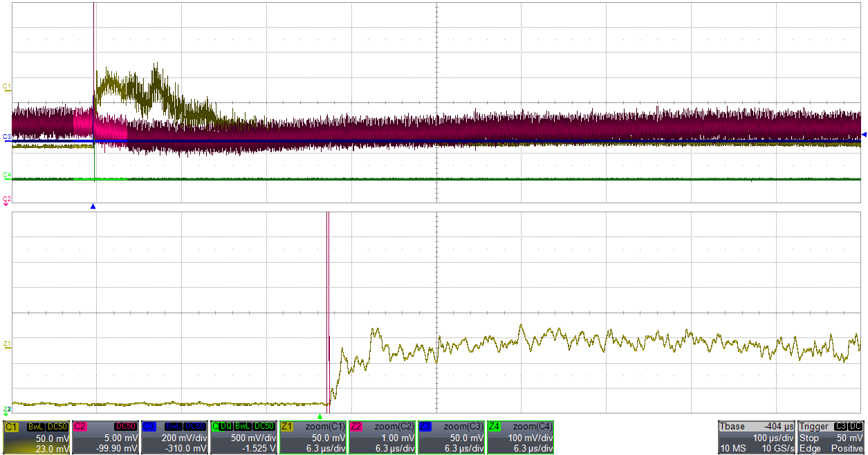Select the C4 ground level marker on grid
The height and width of the screenshot is (455, 868).
tap(7, 176)
